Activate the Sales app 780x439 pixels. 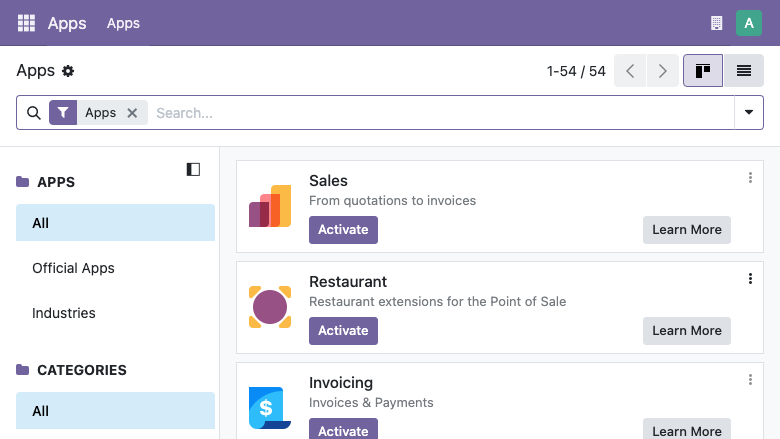point(343,230)
